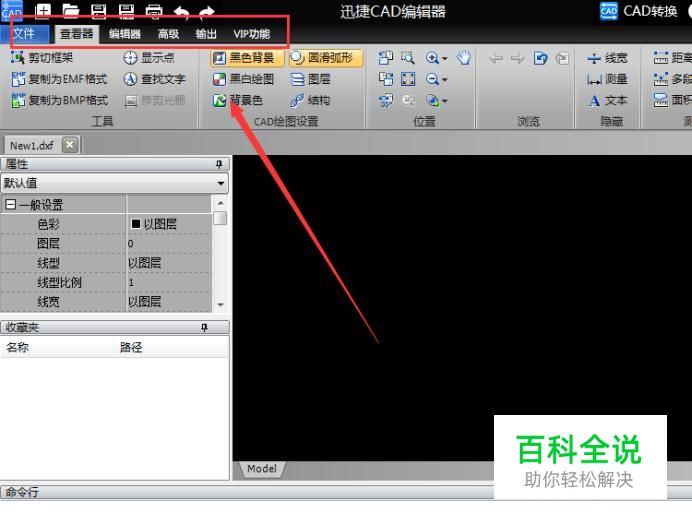Toggle 线宽 visibility
692x524 pixels.
coord(607,58)
